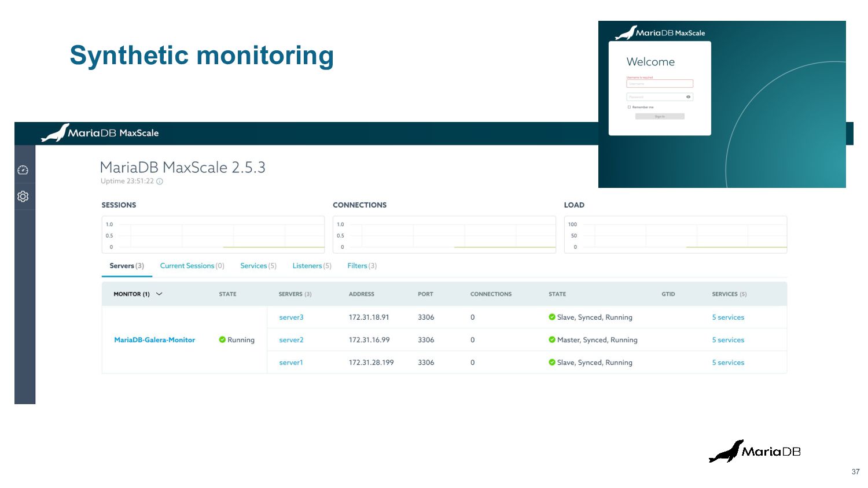The image size is (868, 488).
Task: Open the server3 link
Action: [x=291, y=317]
